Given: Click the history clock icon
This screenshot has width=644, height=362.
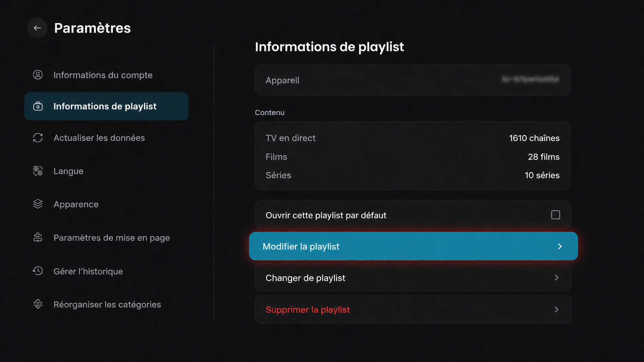Looking at the screenshot, I should [x=38, y=271].
